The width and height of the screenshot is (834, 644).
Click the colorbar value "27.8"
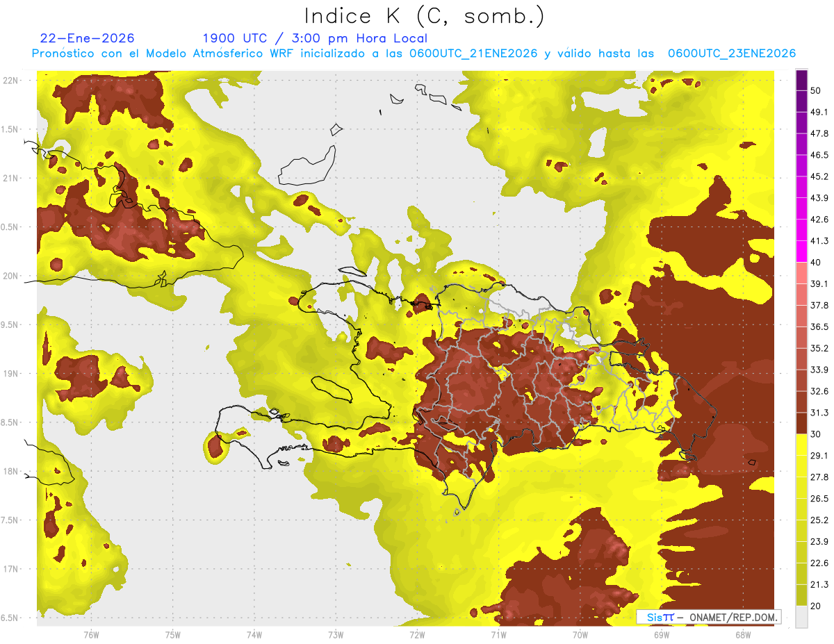coord(819,477)
